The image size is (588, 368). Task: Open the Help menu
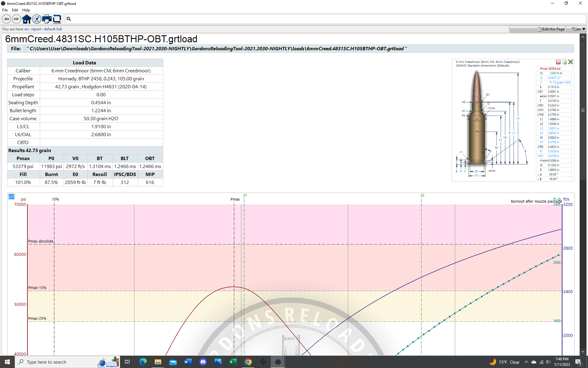coord(26,10)
